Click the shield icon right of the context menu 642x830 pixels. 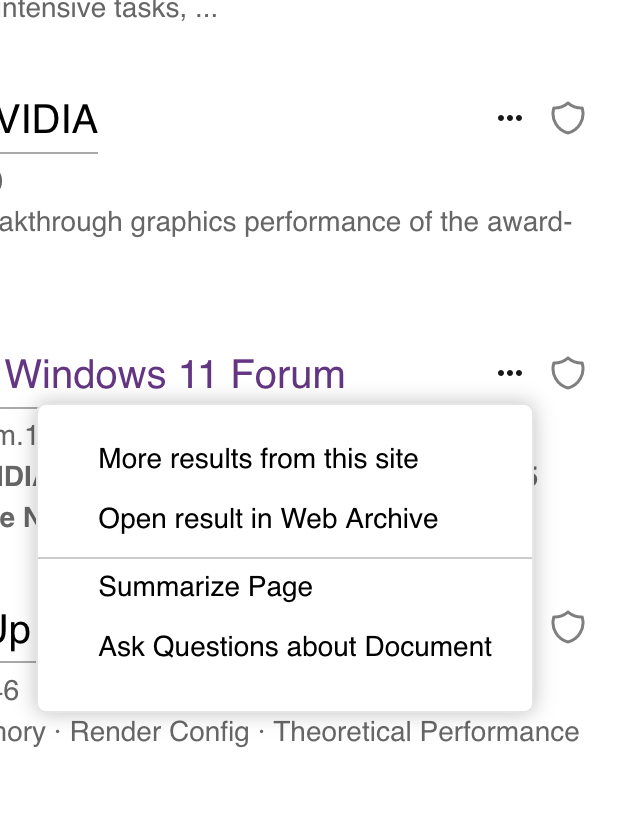(x=568, y=628)
